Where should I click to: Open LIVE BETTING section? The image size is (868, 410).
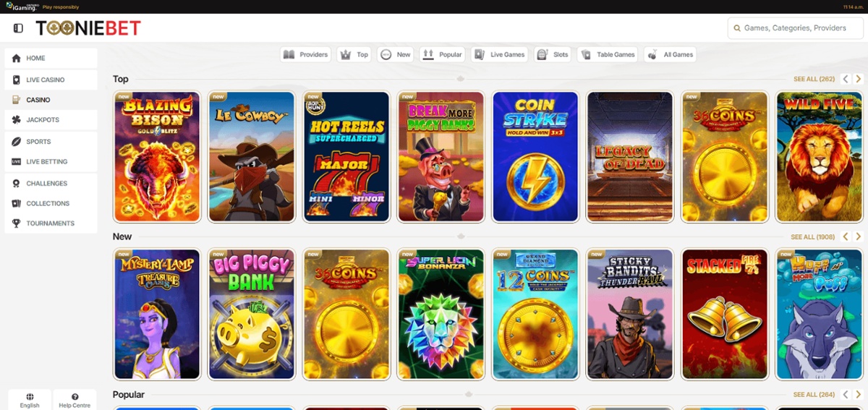51,162
